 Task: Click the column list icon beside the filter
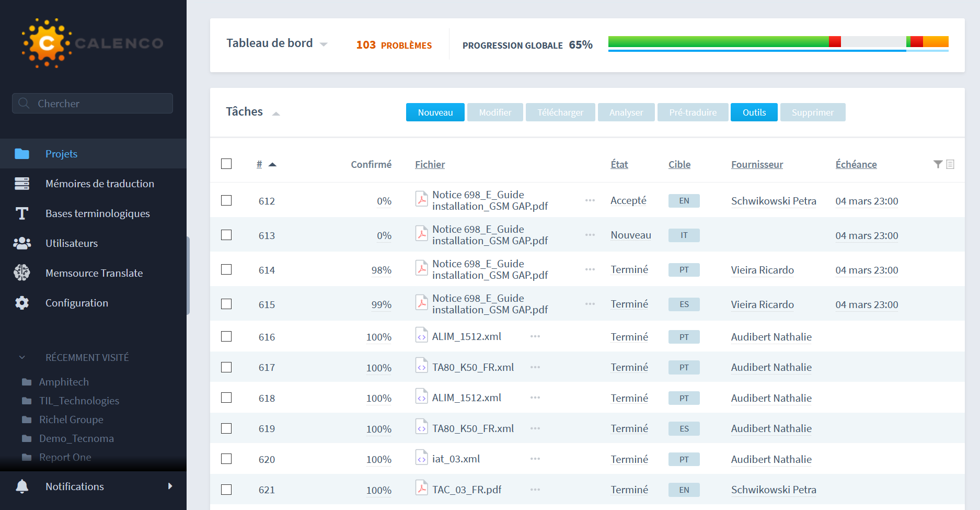pyautogui.click(x=950, y=164)
